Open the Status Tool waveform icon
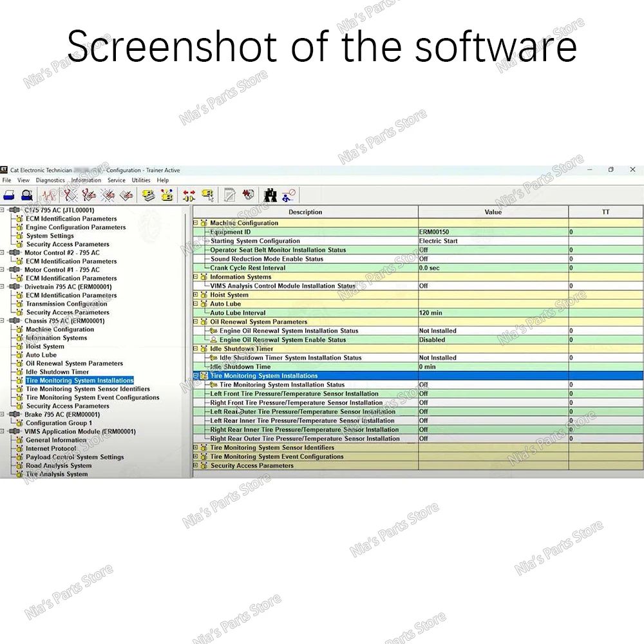Image resolution: width=644 pixels, height=644 pixels. coord(49,195)
